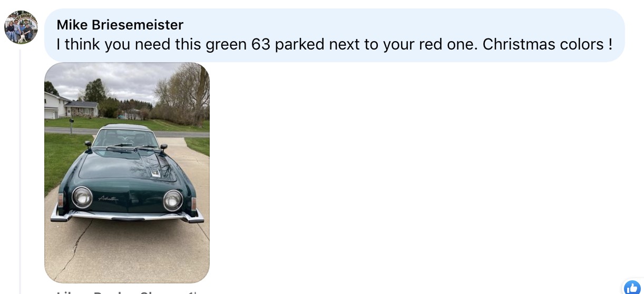The image size is (644, 294).
Task: Click the car's right headlight in photo
Action: pos(173,200)
